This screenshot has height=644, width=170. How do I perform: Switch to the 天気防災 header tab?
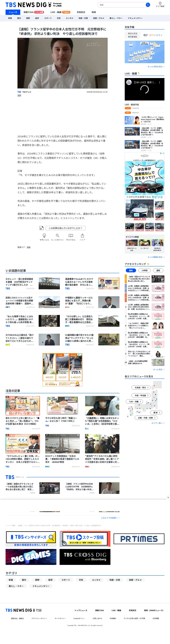click(81, 12)
